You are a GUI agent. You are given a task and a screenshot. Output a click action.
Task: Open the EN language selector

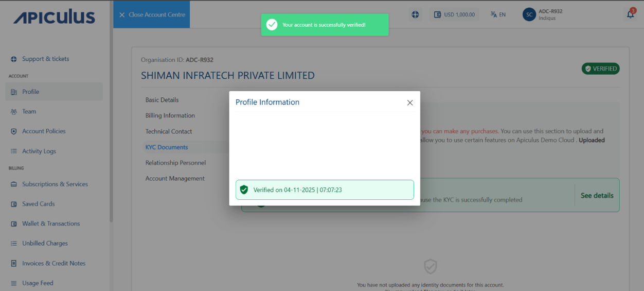[498, 14]
